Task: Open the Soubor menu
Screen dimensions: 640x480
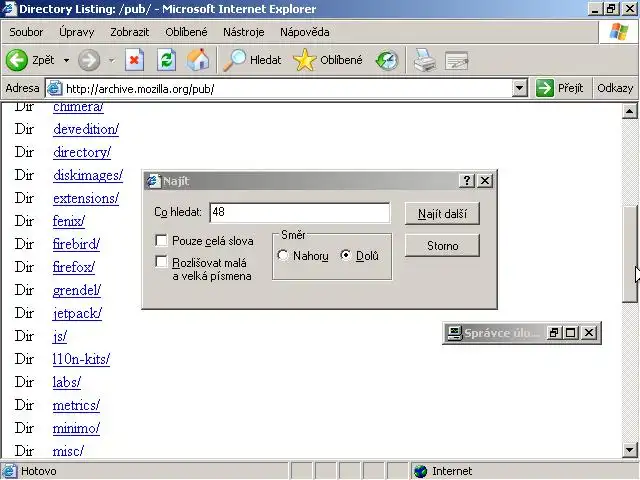Action: 26,32
